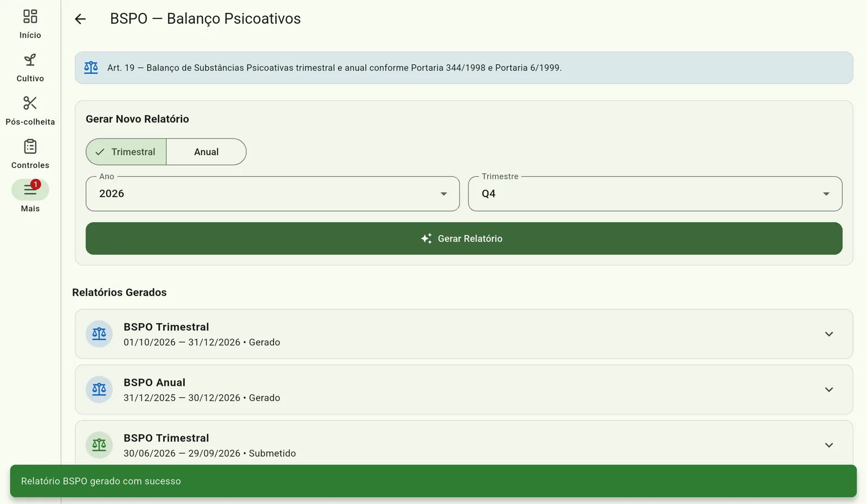Open Pós-colheita scissors icon
Viewport: 867px width, 504px height.
[x=30, y=103]
